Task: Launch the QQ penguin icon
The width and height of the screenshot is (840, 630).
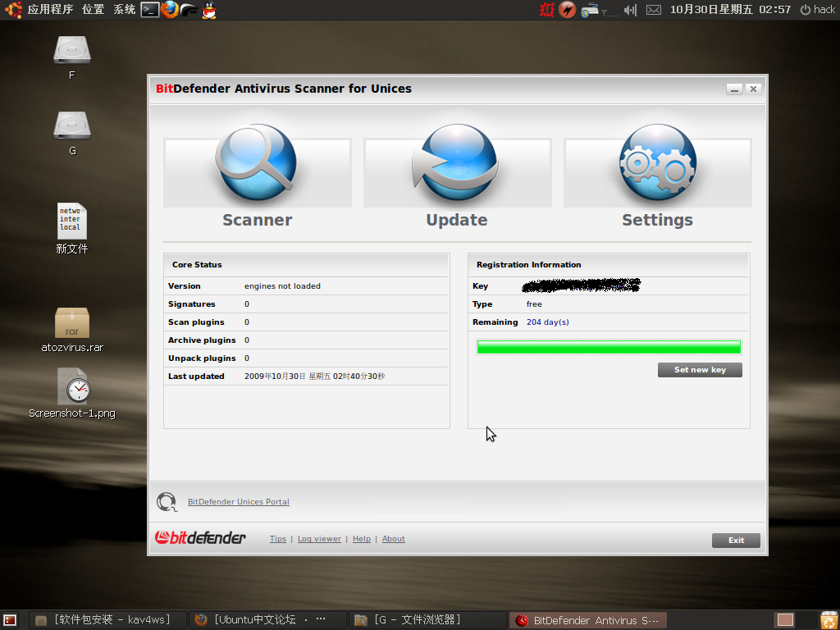Action: point(209,10)
